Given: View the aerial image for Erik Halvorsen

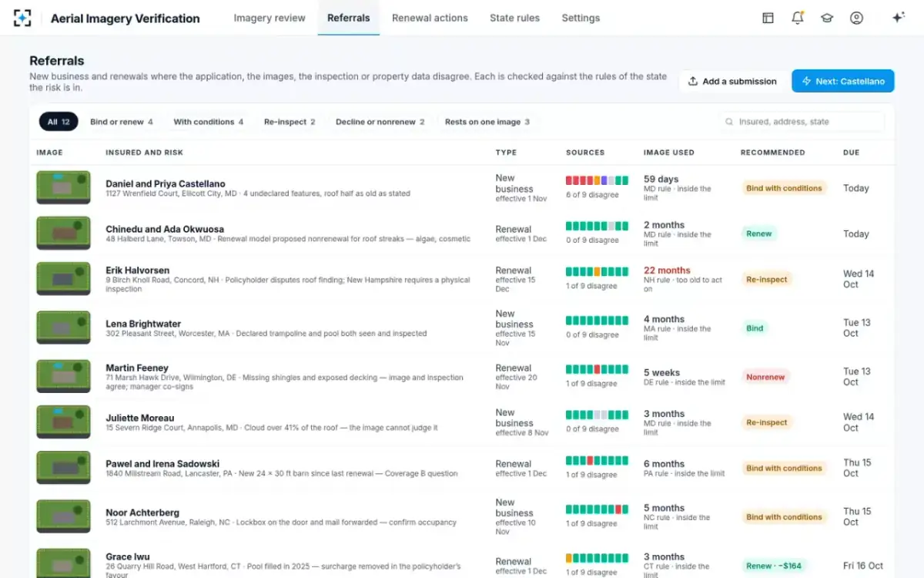Looking at the screenshot, I should [x=63, y=279].
